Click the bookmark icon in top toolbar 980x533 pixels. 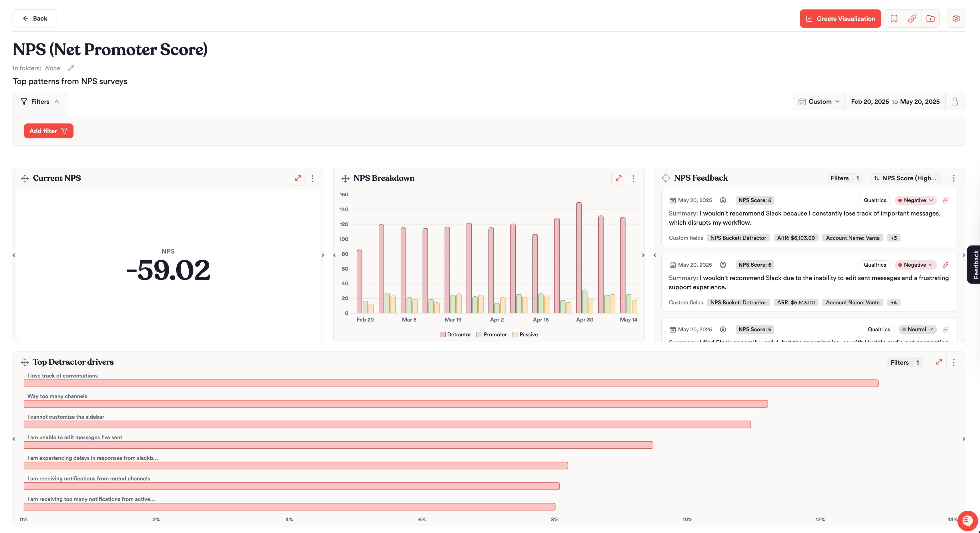click(894, 19)
